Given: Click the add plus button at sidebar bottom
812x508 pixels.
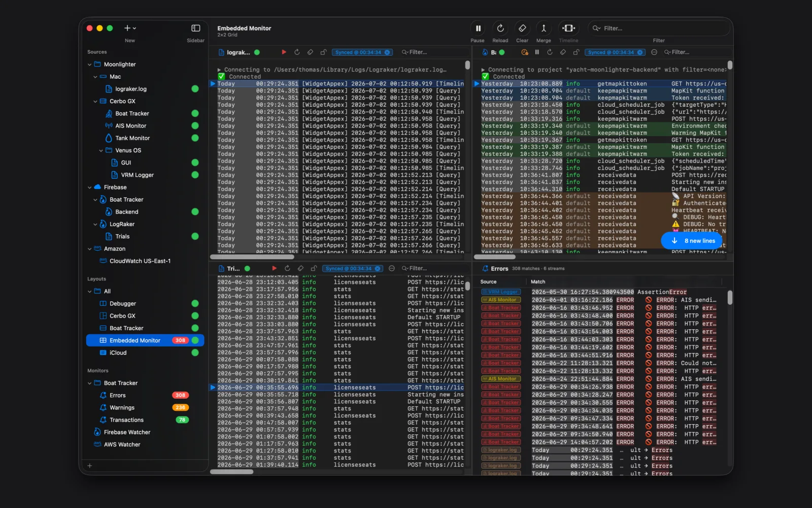Looking at the screenshot, I should (x=90, y=465).
